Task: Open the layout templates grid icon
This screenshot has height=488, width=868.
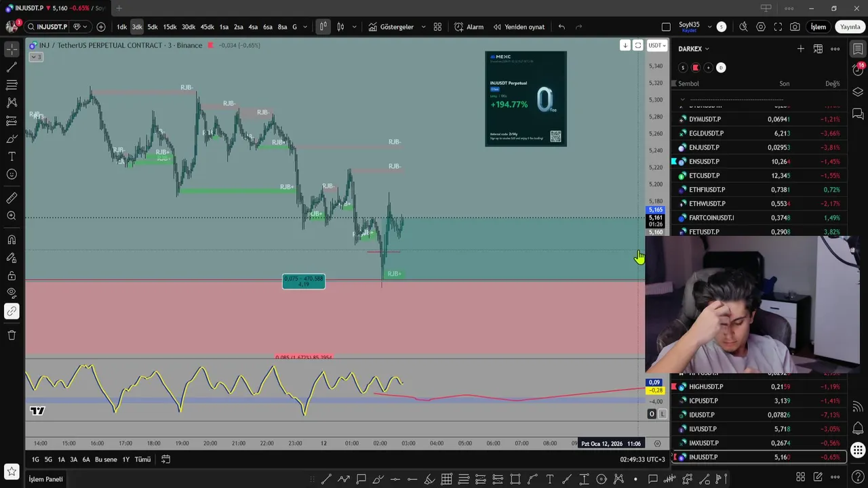Action: [x=437, y=27]
